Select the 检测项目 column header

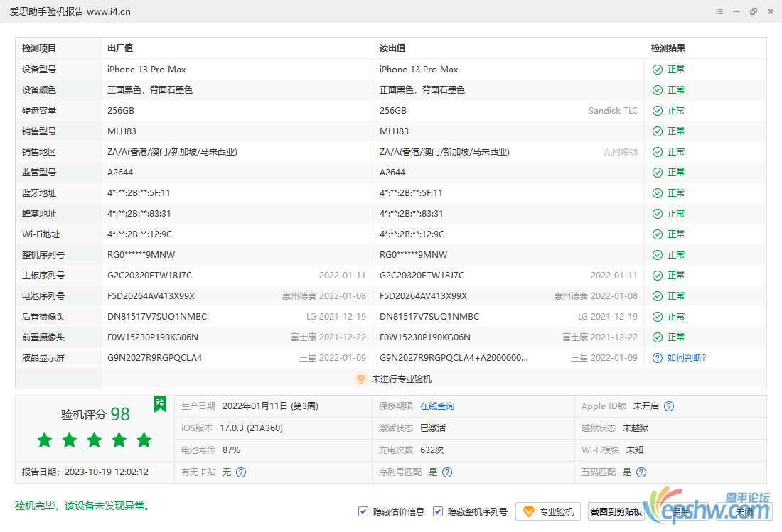(x=39, y=48)
